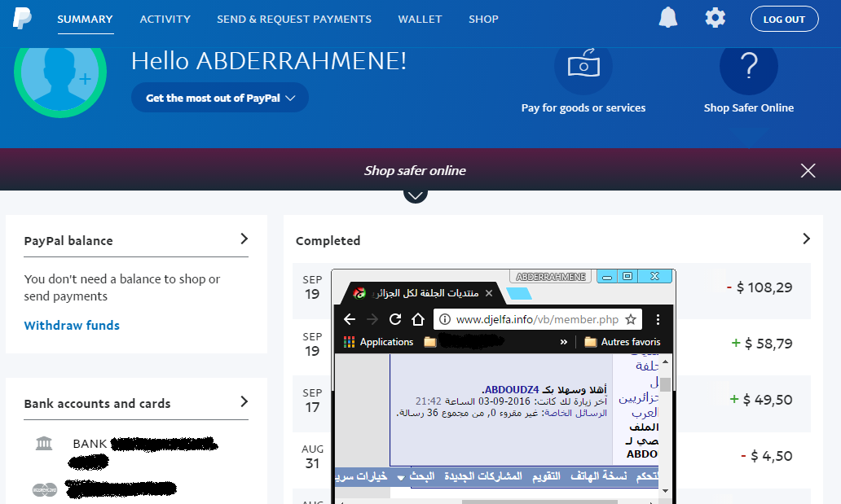
Task: Open the blacked-out bookmark folder
Action: click(x=464, y=341)
